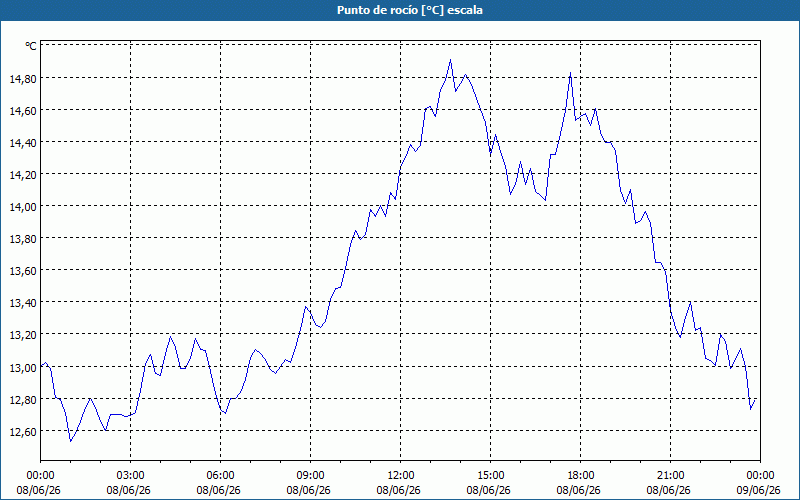Screen dimensions: 800x500
Task: Select the 08/06/26 date under 21:00
Action: coord(668,490)
